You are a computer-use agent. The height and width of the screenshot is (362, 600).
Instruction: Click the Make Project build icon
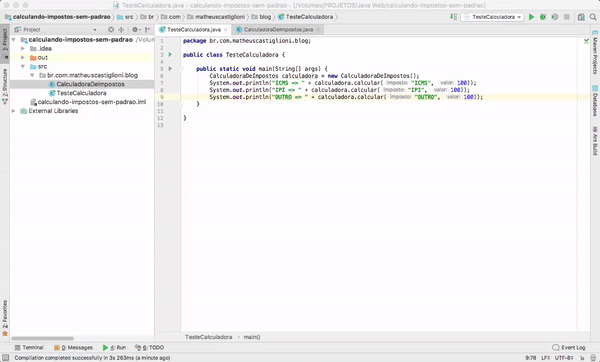click(x=453, y=17)
